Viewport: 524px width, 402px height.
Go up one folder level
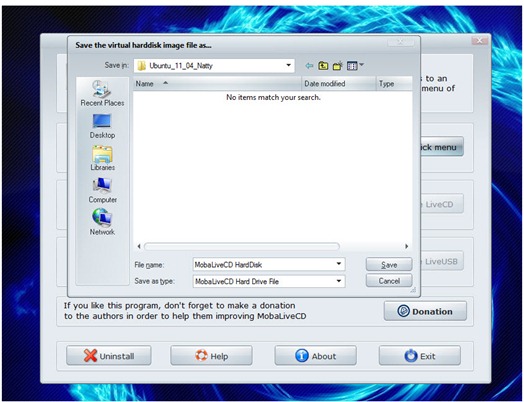[323, 66]
